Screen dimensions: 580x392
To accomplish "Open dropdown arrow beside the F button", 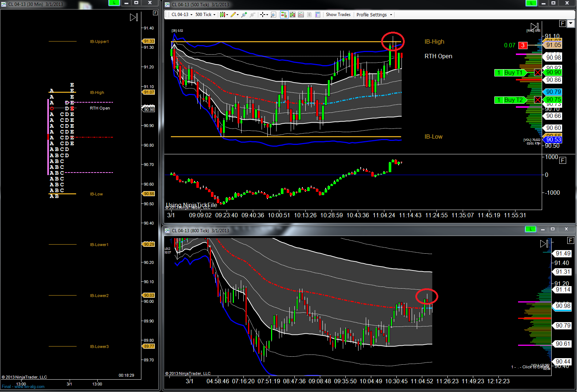I will point(571,23).
